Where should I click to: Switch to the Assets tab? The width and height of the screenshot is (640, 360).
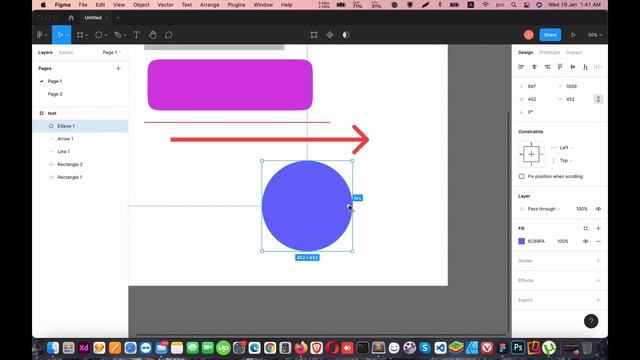66,52
